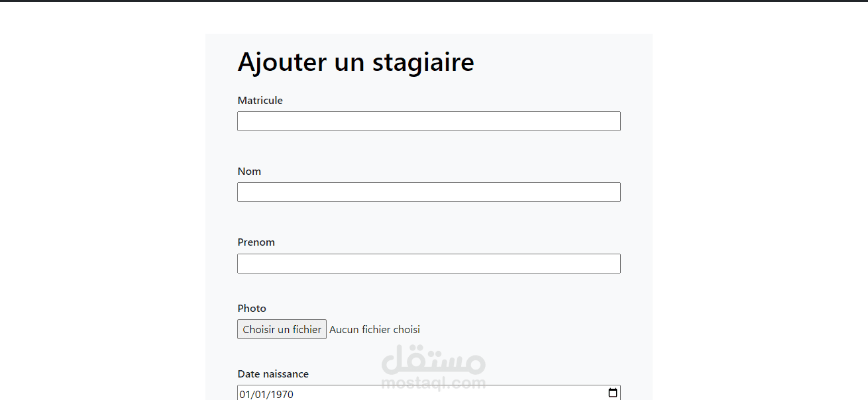Viewport: 868px width, 400px height.
Task: Click the mostaql.com watermark text
Action: (x=433, y=383)
